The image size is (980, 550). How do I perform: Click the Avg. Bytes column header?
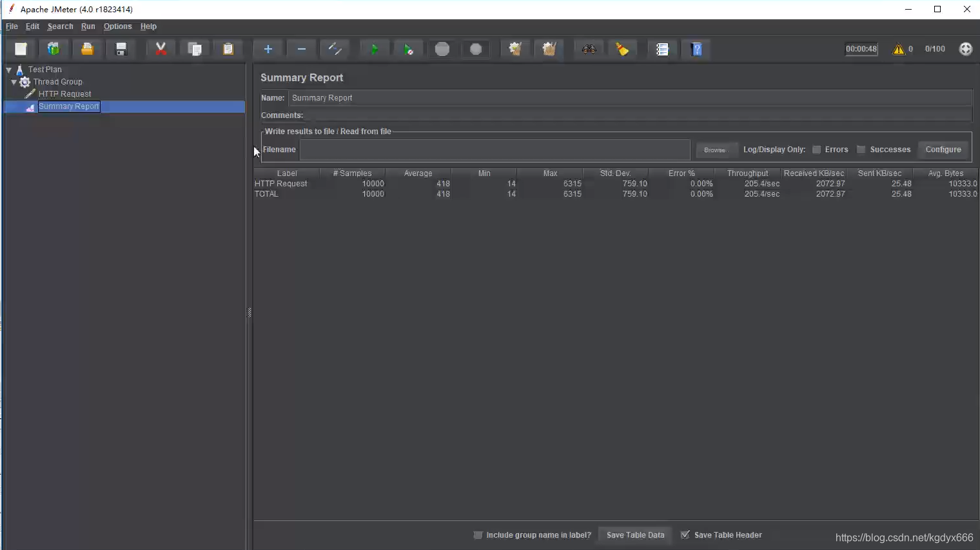pos(946,173)
